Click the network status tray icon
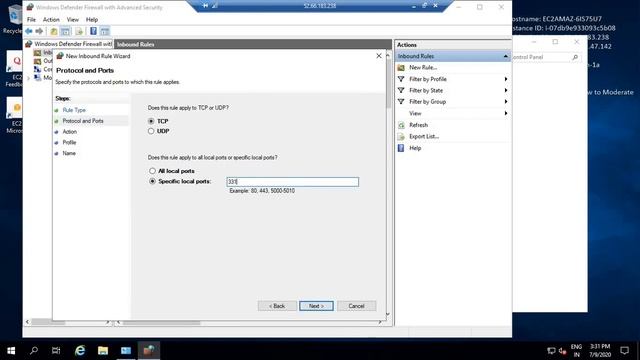 (x=551, y=351)
